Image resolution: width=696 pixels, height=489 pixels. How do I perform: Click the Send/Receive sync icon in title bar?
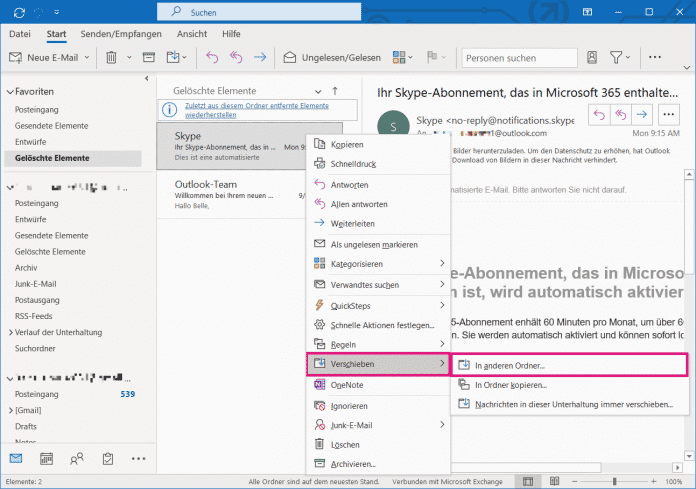[19, 12]
